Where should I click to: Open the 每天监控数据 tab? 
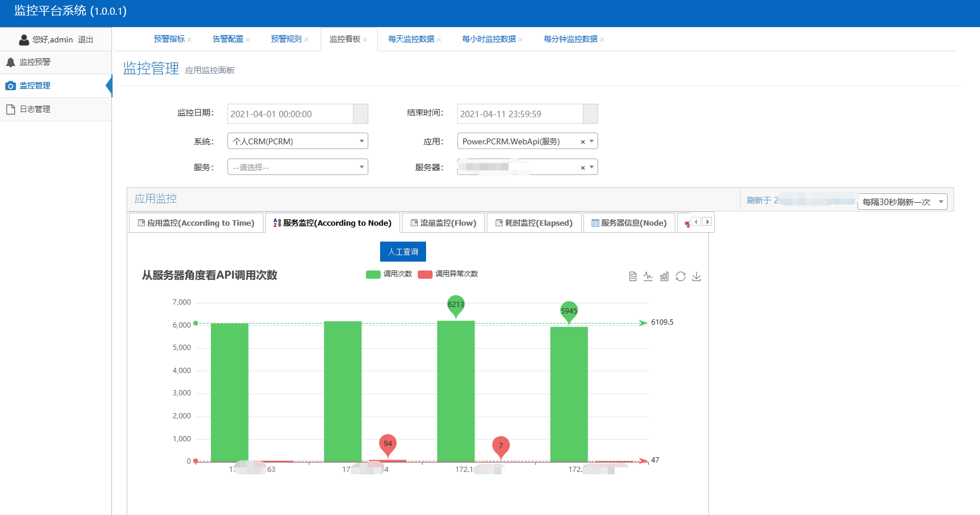click(x=411, y=39)
